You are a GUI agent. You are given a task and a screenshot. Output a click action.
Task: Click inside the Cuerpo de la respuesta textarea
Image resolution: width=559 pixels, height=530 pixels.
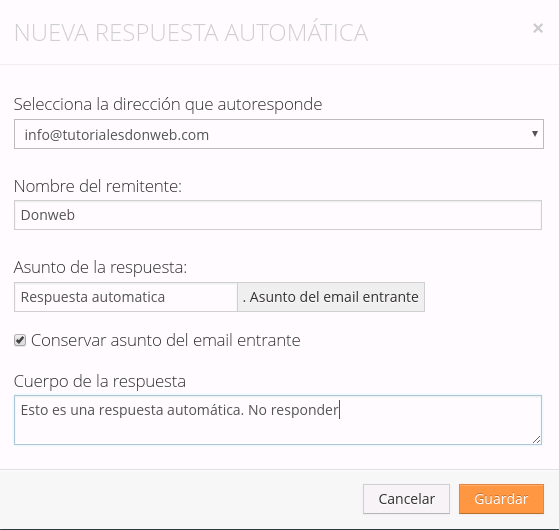278,420
